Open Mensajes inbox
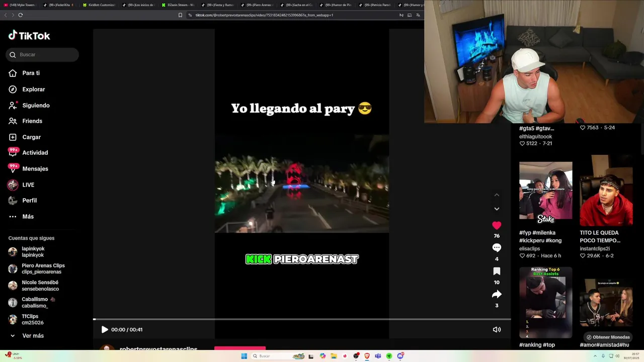 [28, 169]
